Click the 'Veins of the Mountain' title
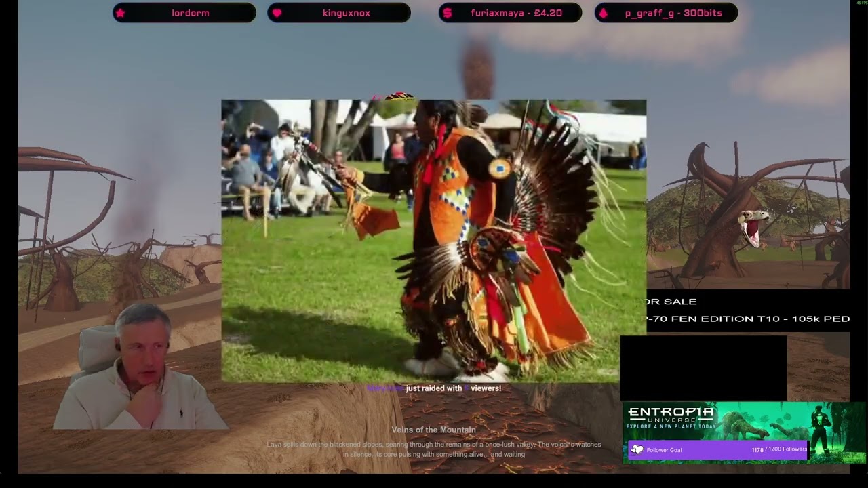Screen dimensions: 868x488 434,430
